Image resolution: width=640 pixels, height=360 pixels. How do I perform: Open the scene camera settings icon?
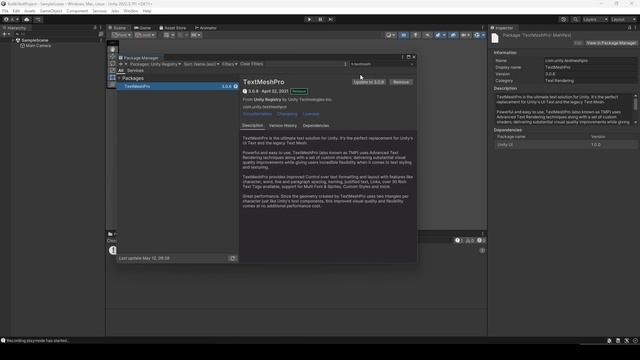(x=466, y=35)
